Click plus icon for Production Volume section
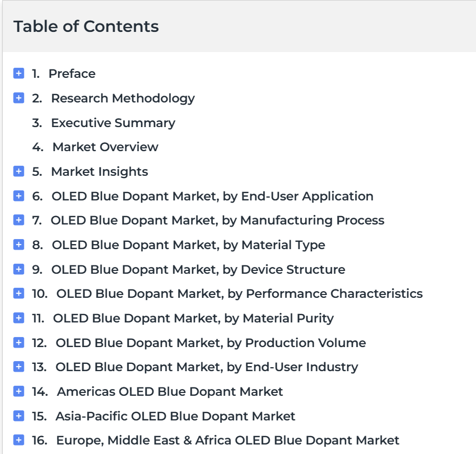The width and height of the screenshot is (476, 454). click(x=18, y=343)
